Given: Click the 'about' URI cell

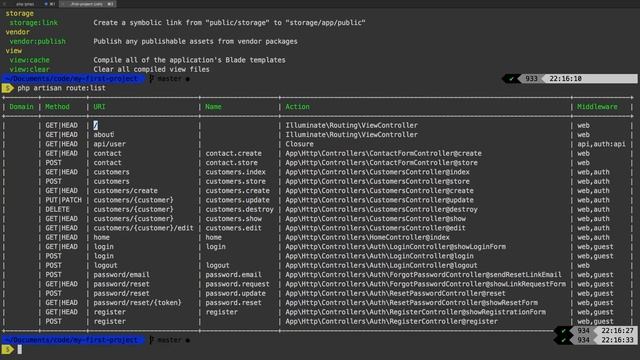Looking at the screenshot, I should point(103,135).
